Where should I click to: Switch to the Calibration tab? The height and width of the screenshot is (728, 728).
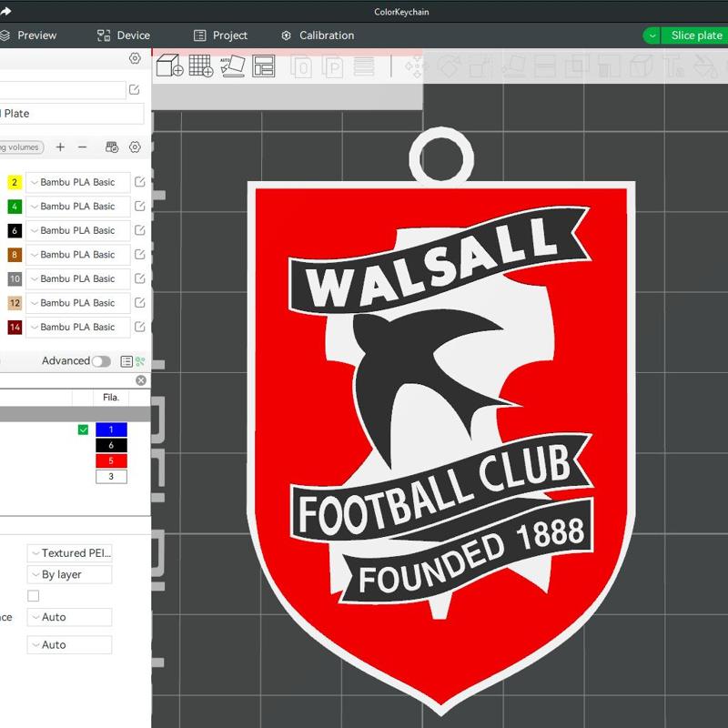coord(318,35)
